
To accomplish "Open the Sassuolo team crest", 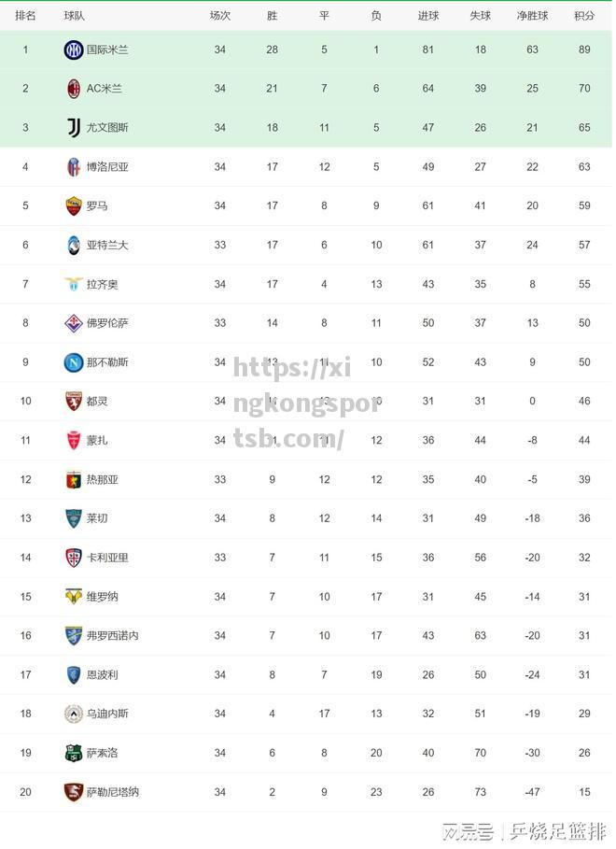I will (74, 753).
